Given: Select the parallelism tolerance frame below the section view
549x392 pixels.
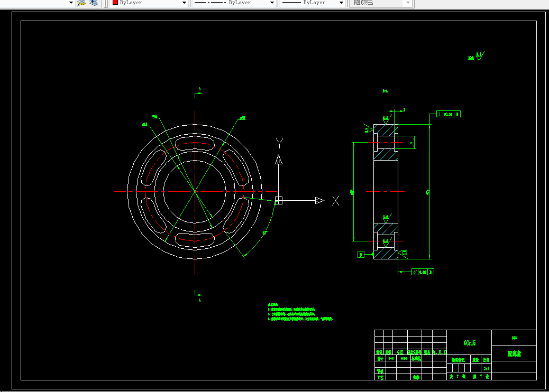Looking at the screenshot, I should (x=423, y=272).
